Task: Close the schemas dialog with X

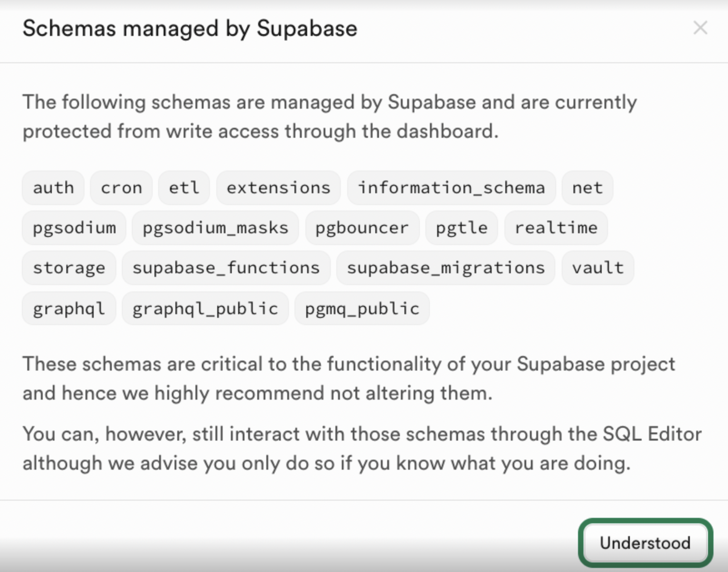Action: tap(700, 28)
